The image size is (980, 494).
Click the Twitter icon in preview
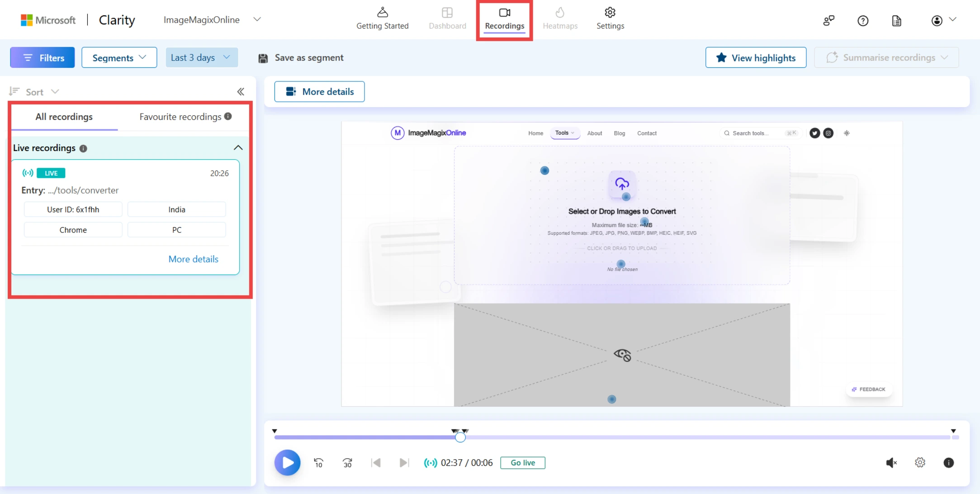[x=814, y=133]
